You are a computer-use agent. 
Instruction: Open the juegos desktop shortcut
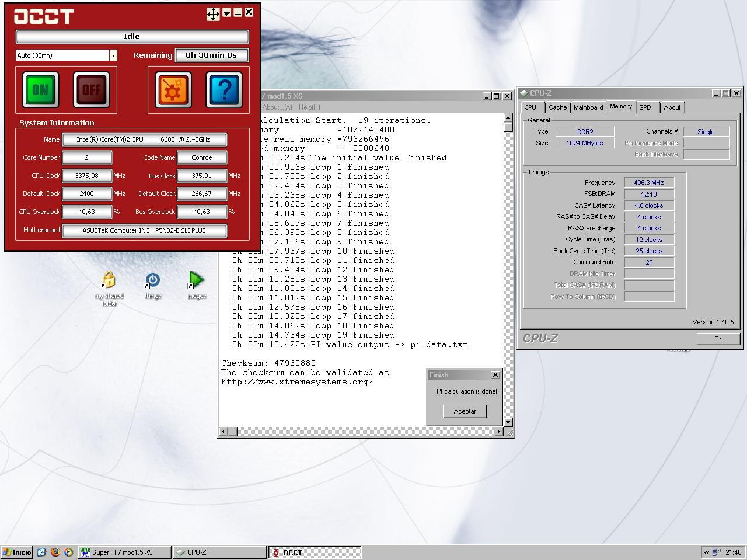coord(197,286)
